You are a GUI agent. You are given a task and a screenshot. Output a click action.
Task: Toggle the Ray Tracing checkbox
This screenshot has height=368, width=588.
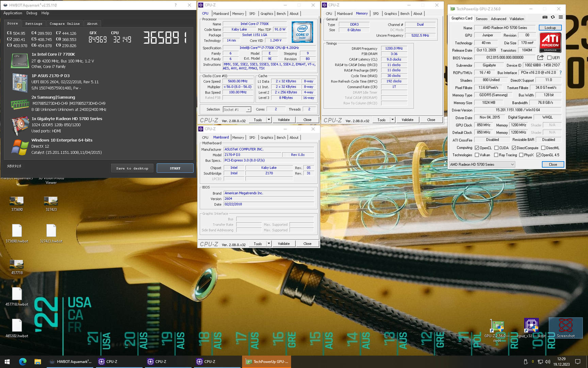pos(496,155)
